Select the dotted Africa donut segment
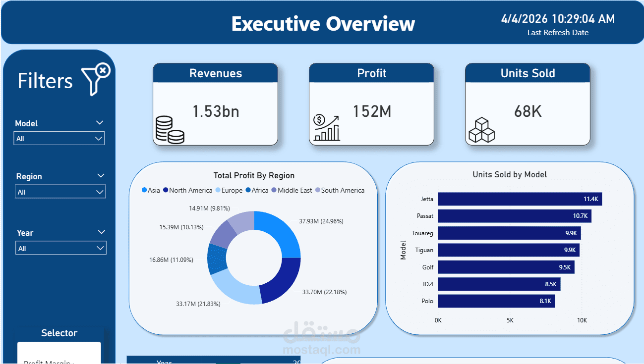 click(x=216, y=260)
